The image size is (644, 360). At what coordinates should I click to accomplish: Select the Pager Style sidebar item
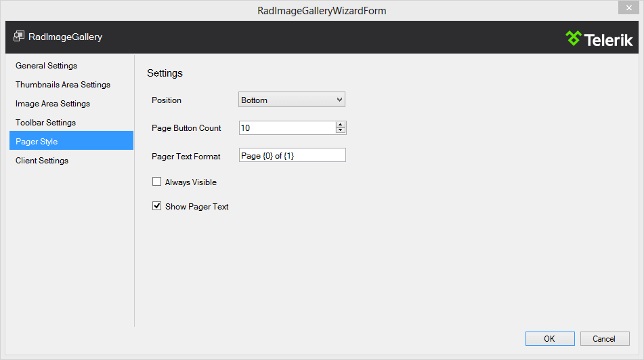tap(37, 142)
